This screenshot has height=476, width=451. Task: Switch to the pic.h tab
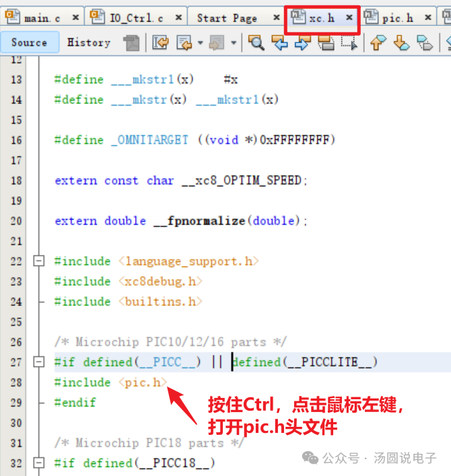click(397, 18)
